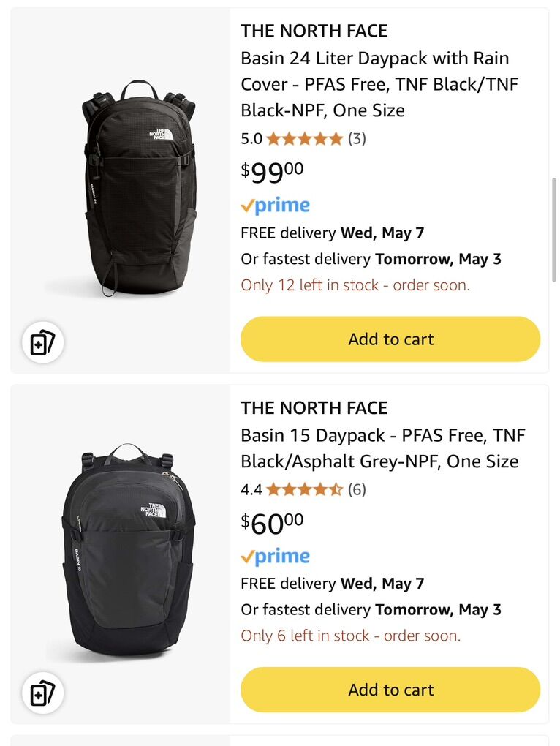
Task: Tap compare icon on Basin 15 product
Action: 43,693
